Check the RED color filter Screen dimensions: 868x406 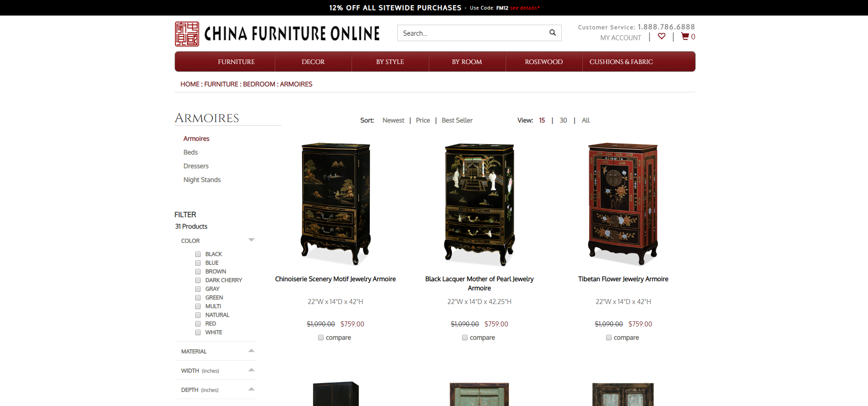(x=198, y=324)
